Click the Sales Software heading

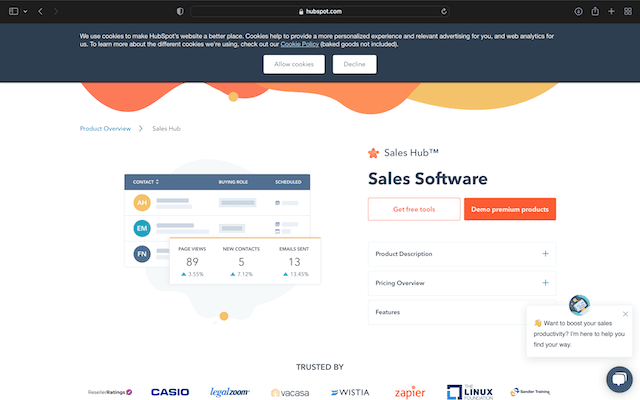[428, 179]
